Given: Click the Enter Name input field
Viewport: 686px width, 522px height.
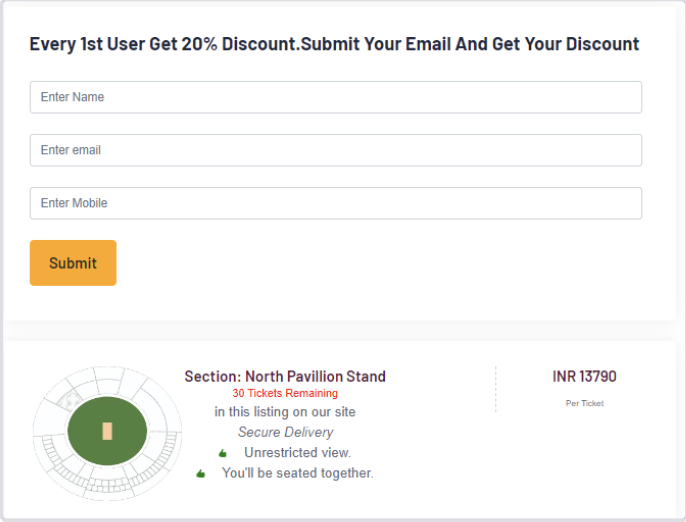Looking at the screenshot, I should pos(336,97).
